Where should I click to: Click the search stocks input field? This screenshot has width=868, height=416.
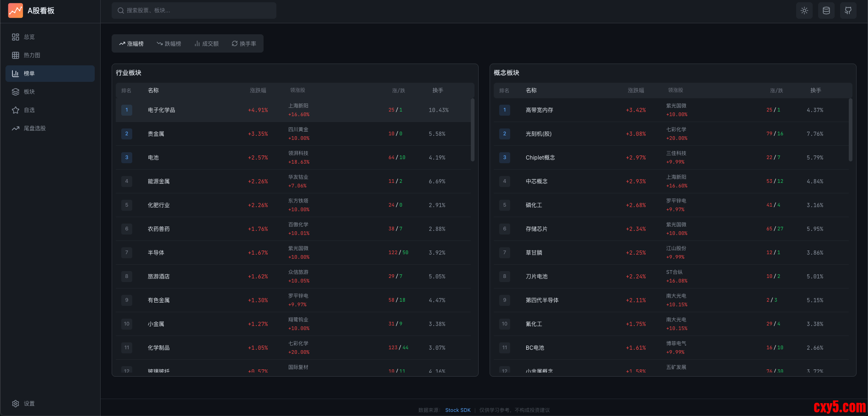pyautogui.click(x=194, y=11)
